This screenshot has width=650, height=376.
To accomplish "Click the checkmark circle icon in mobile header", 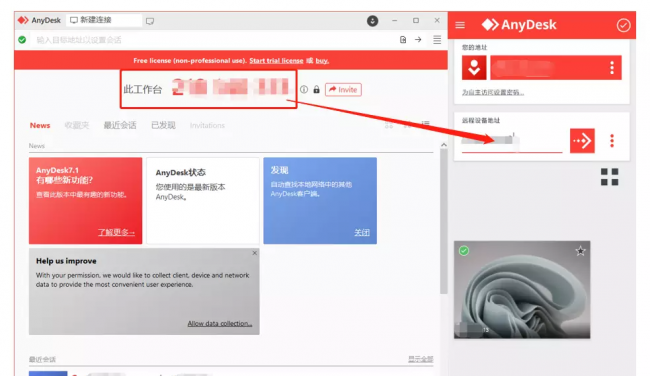I will (623, 25).
